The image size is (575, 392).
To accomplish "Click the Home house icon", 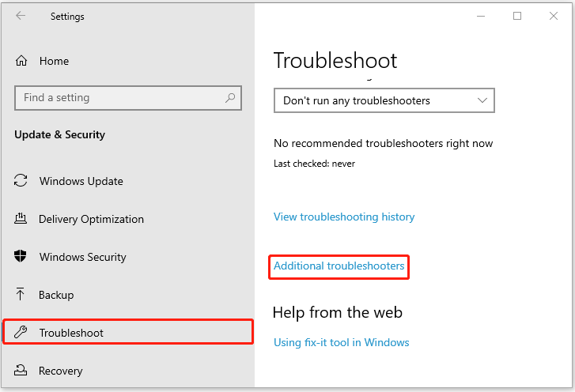I will pos(21,60).
